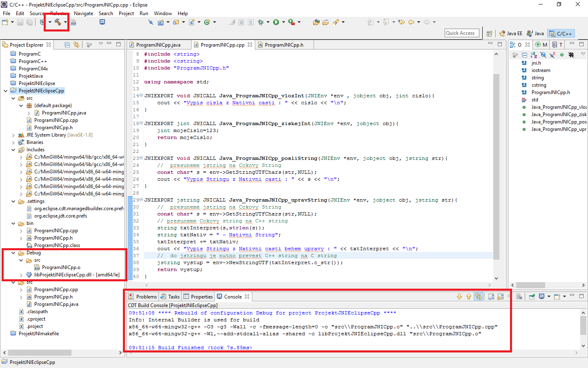
Task: Build the project using the hammer icon
Action: pyautogui.click(x=59, y=22)
